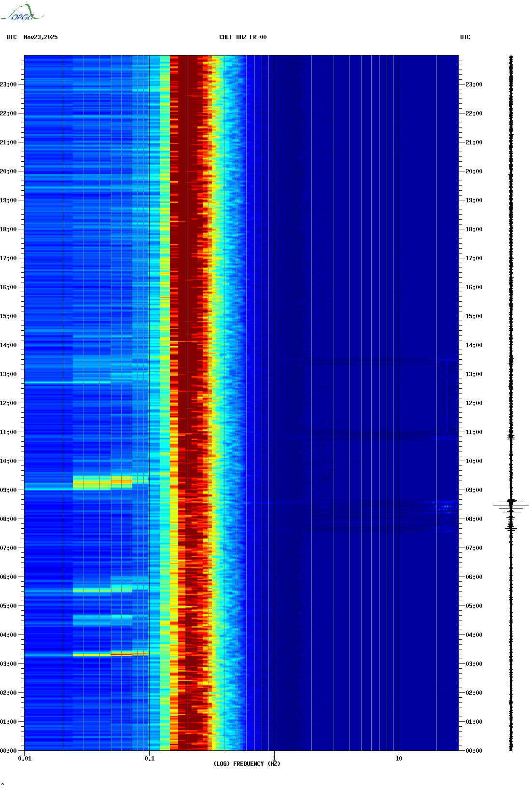Click the CHLF HHZ FR 00 station title
This screenshot has height=789, width=532.
point(242,37)
